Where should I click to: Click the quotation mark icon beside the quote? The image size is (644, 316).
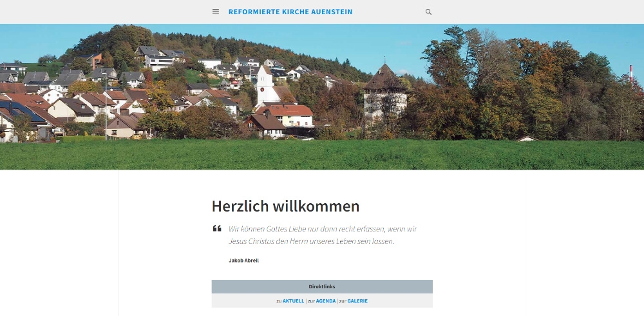pyautogui.click(x=217, y=228)
